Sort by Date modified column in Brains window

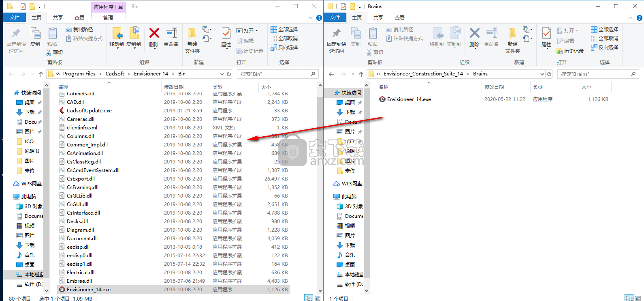494,87
